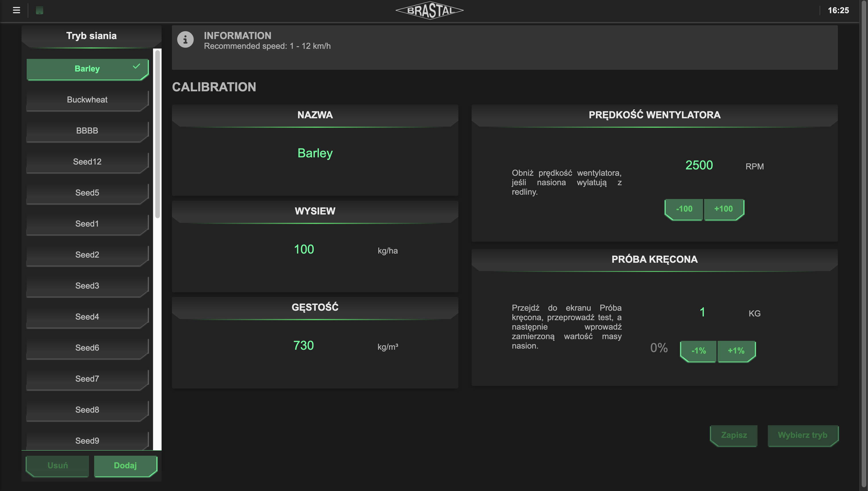Choose Seed12 from the list
Viewport: 868px width, 491px height.
coord(87,162)
